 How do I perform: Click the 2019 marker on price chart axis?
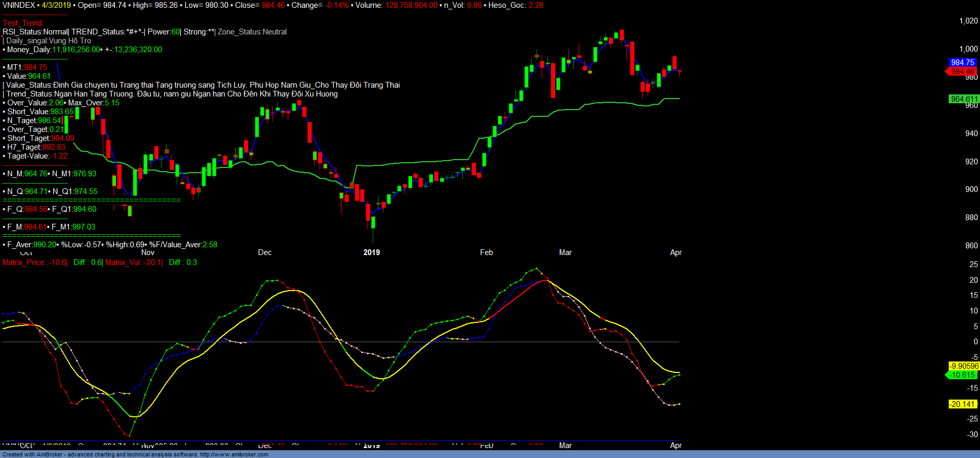[x=371, y=252]
